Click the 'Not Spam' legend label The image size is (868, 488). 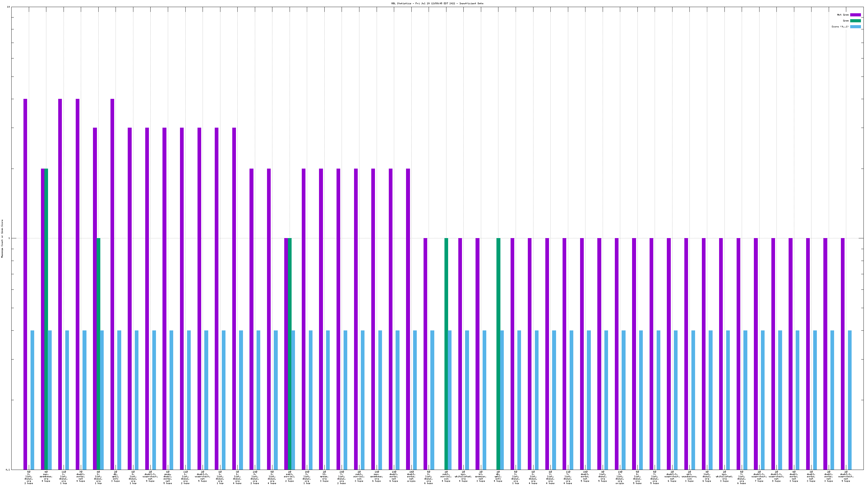(x=843, y=15)
